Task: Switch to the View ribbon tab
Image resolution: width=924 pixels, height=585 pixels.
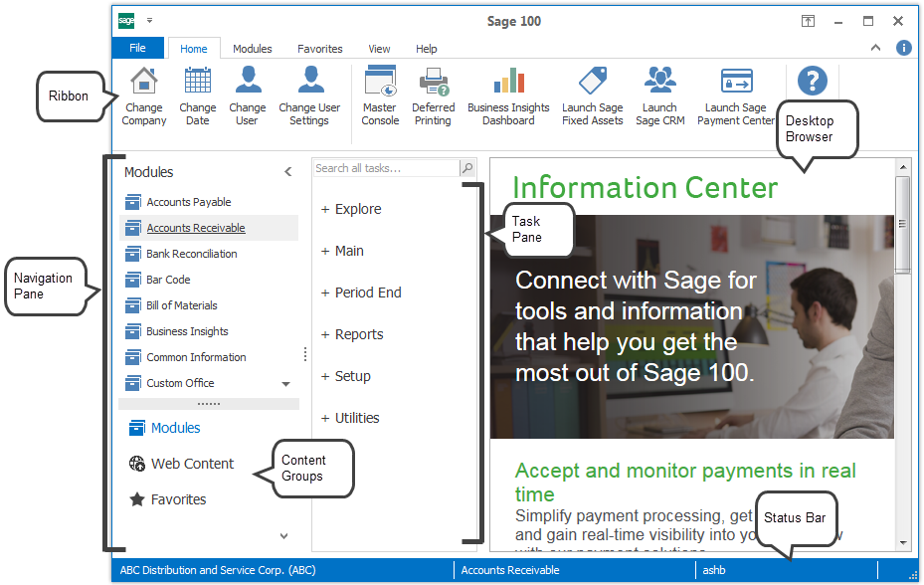Action: pos(379,49)
